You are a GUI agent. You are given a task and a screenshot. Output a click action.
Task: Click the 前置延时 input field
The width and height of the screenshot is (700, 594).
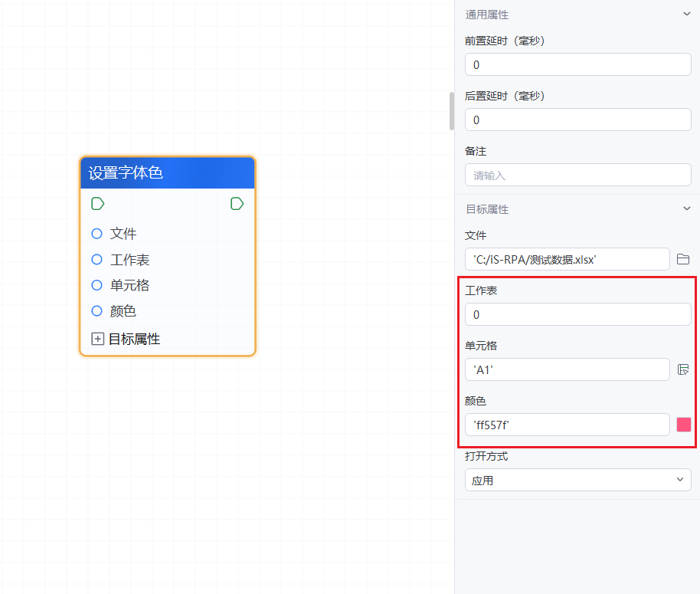577,65
